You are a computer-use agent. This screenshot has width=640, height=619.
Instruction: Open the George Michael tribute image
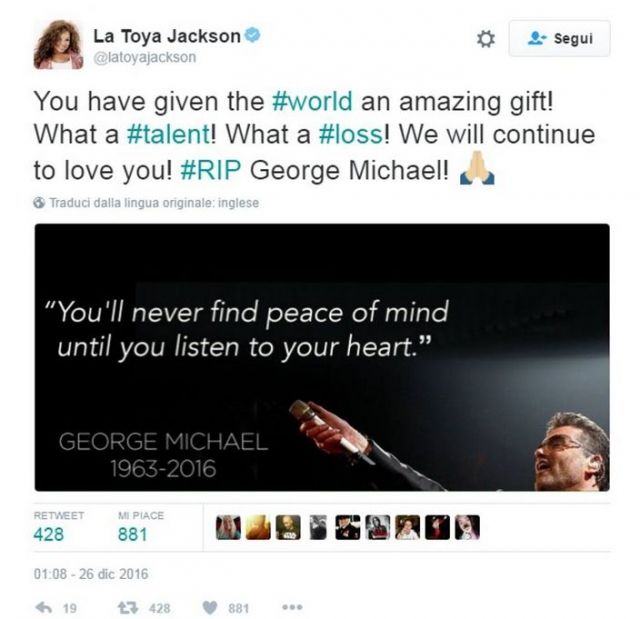pyautogui.click(x=322, y=357)
